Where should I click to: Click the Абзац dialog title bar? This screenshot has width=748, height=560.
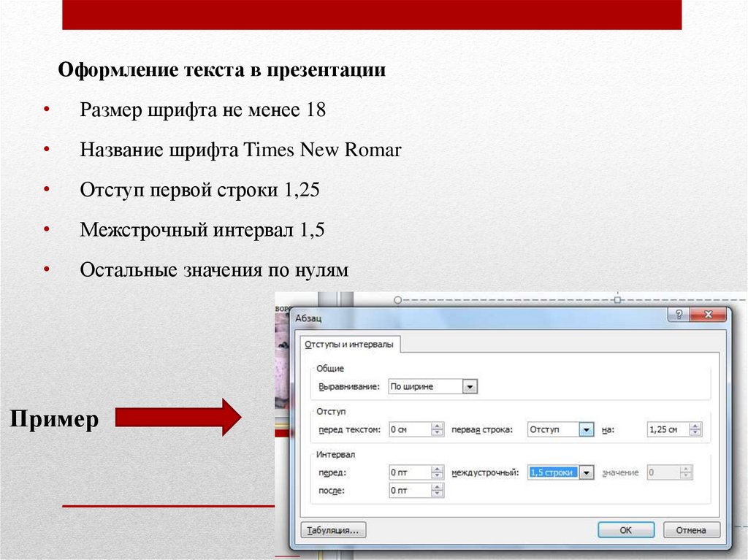tap(477, 318)
